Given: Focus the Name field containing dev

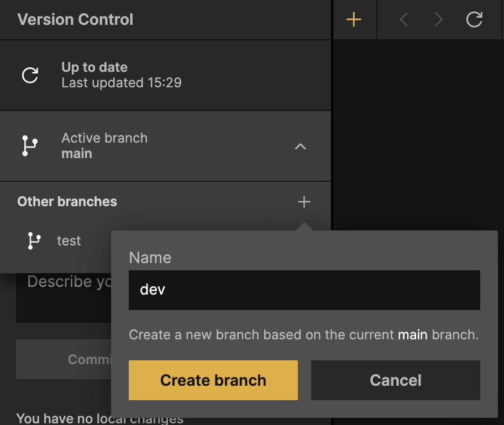Looking at the screenshot, I should (x=304, y=290).
